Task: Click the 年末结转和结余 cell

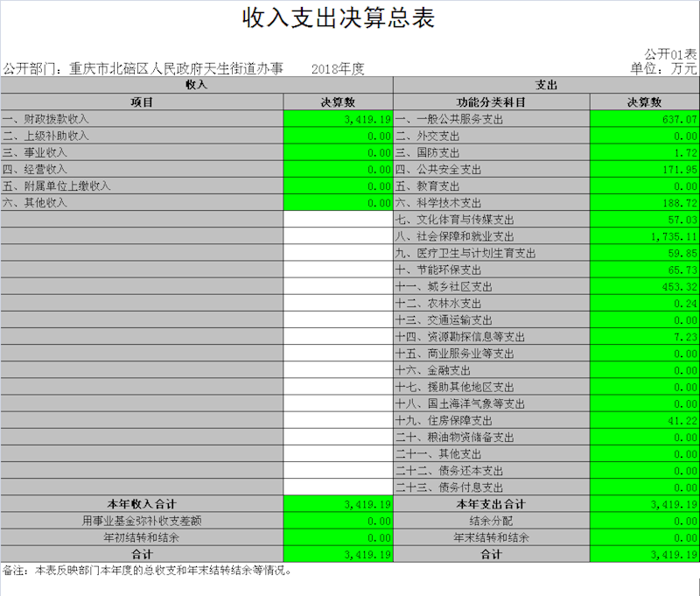Action: (492, 537)
